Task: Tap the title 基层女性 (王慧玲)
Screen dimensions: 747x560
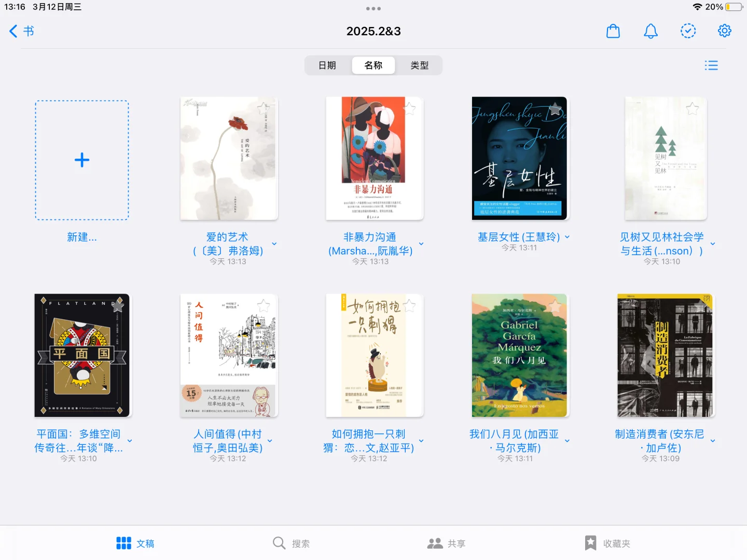Action: click(519, 237)
